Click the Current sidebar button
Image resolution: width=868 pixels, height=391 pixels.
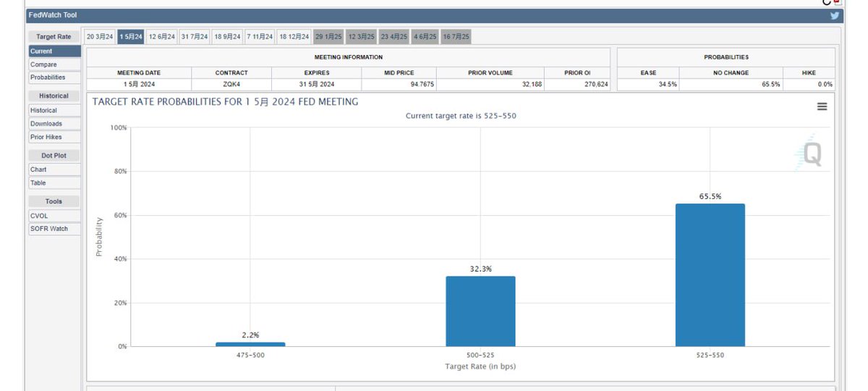click(x=54, y=51)
